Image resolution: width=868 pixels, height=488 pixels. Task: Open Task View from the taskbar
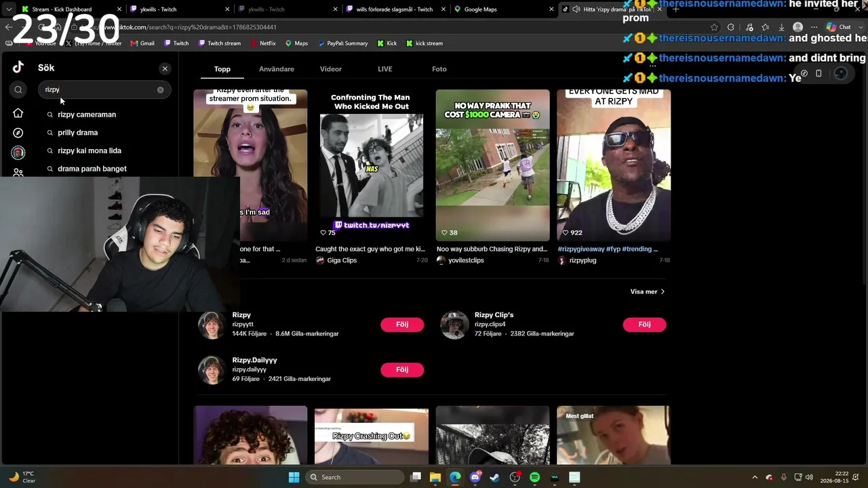(x=416, y=477)
